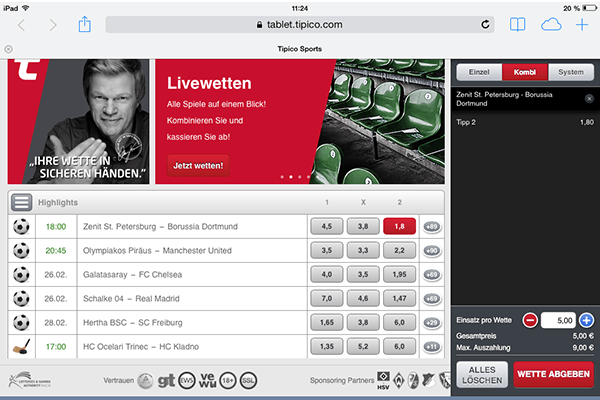
Task: Expand +29 more bets for Hertha match
Action: (x=432, y=323)
